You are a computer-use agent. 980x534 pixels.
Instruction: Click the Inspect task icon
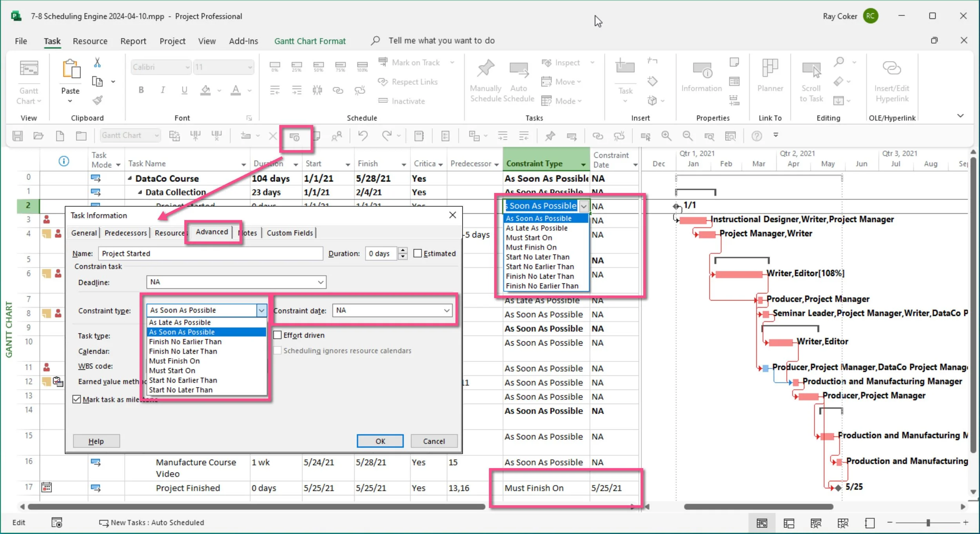[546, 63]
